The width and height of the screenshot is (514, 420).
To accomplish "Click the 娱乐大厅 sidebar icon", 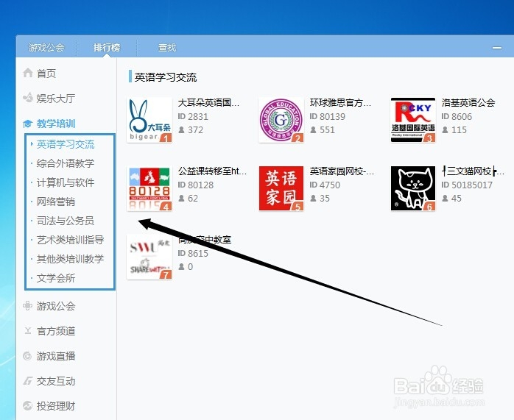I will coord(28,98).
